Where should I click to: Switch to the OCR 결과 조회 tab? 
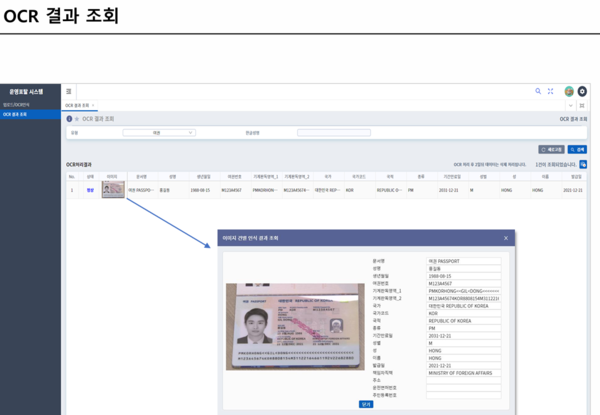pyautogui.click(x=78, y=105)
